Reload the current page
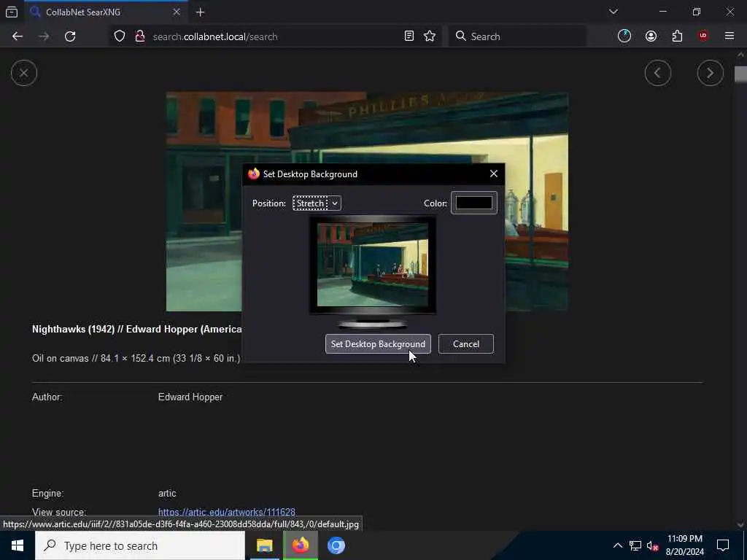The image size is (747, 560). click(70, 36)
